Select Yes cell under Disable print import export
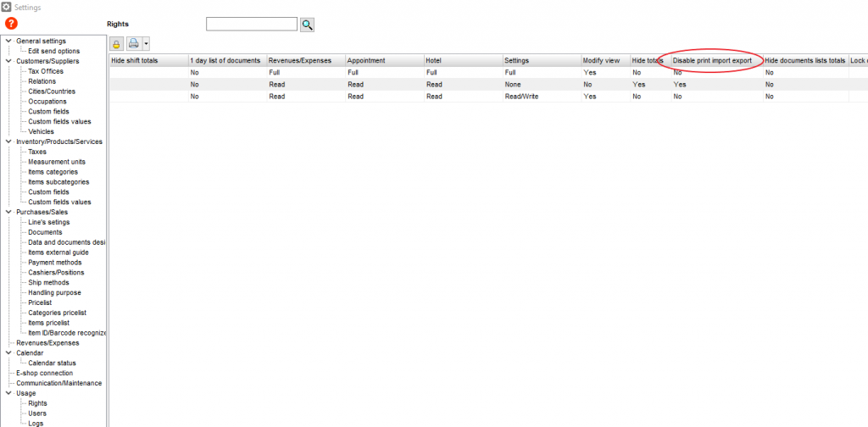The width and height of the screenshot is (868, 427). click(679, 85)
